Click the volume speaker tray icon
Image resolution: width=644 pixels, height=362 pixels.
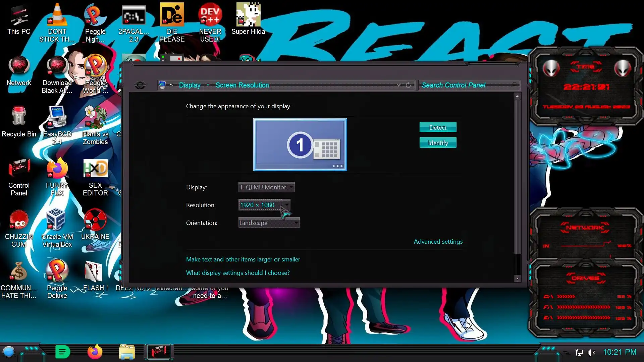(591, 352)
